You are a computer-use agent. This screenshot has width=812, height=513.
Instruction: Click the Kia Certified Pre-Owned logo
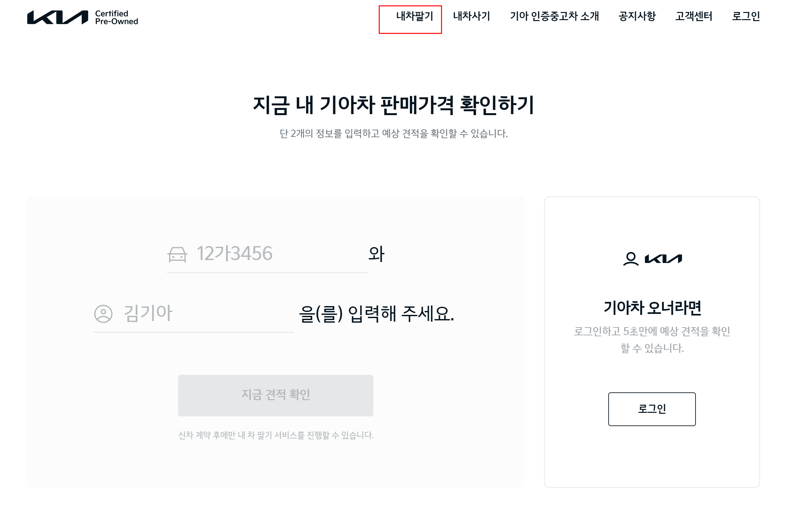coord(83,18)
